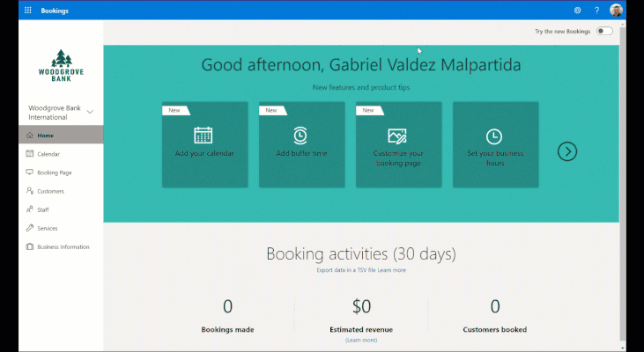Image resolution: width=644 pixels, height=352 pixels.
Task: Click the $0 estimated revenue value
Action: click(361, 306)
